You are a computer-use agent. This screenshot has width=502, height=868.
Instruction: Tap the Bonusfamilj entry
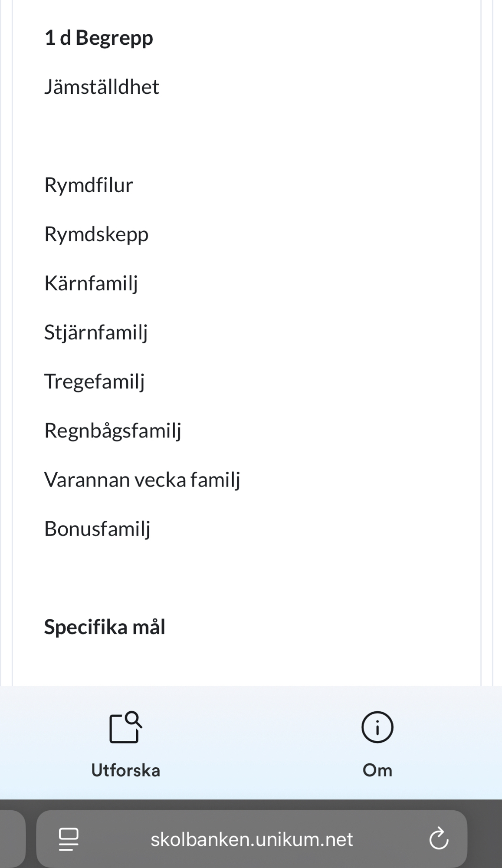click(97, 529)
